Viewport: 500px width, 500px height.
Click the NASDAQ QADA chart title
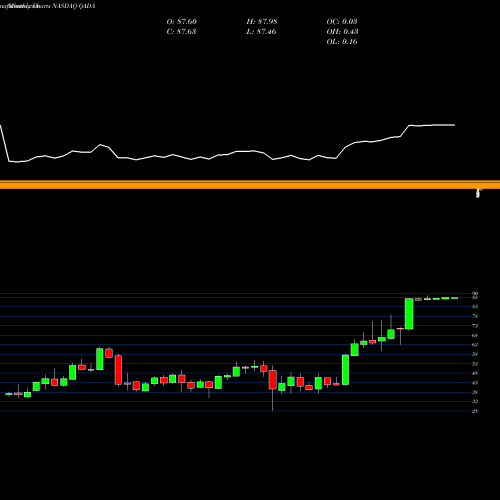coord(74,6)
